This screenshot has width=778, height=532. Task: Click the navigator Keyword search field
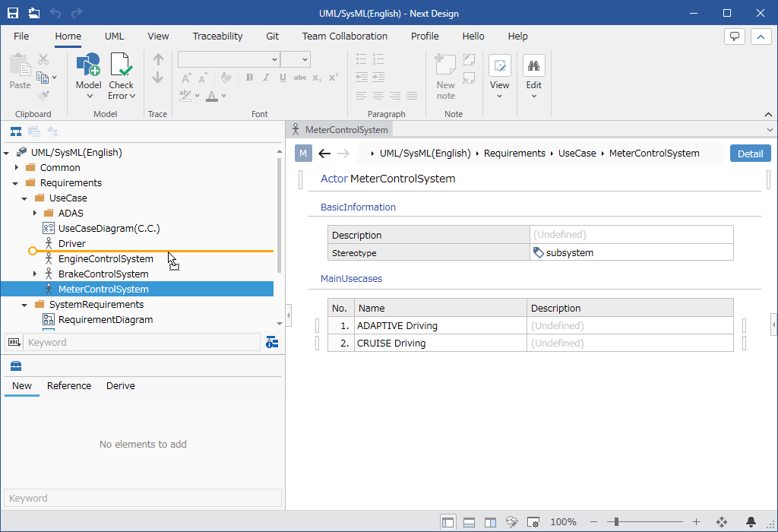click(x=142, y=343)
